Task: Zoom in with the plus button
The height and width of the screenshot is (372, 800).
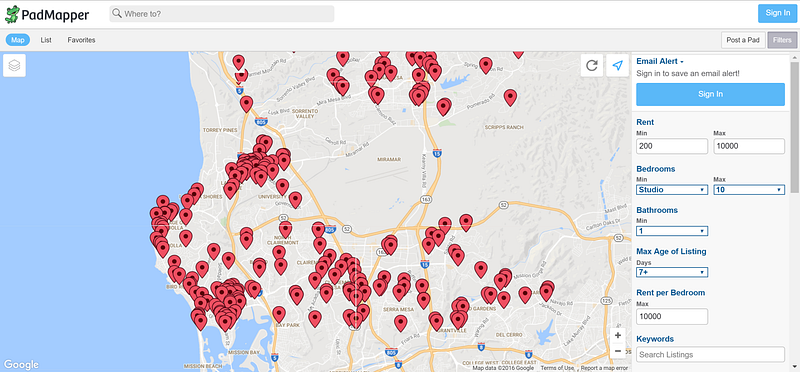Action: point(618,335)
